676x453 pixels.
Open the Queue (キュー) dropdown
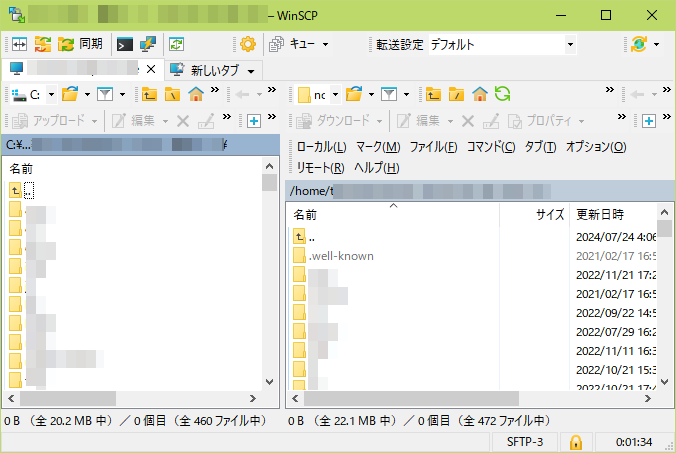pos(298,44)
